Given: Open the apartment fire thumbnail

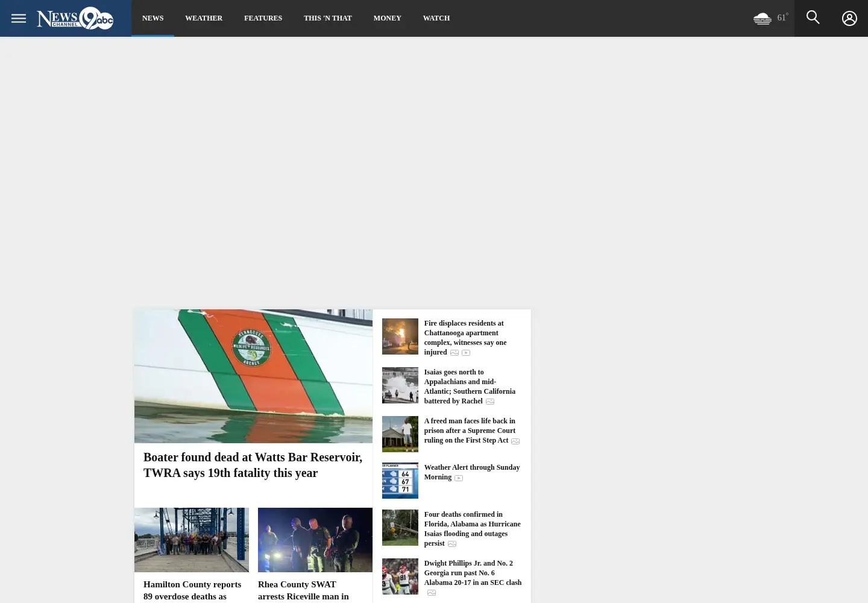Looking at the screenshot, I should [x=400, y=336].
